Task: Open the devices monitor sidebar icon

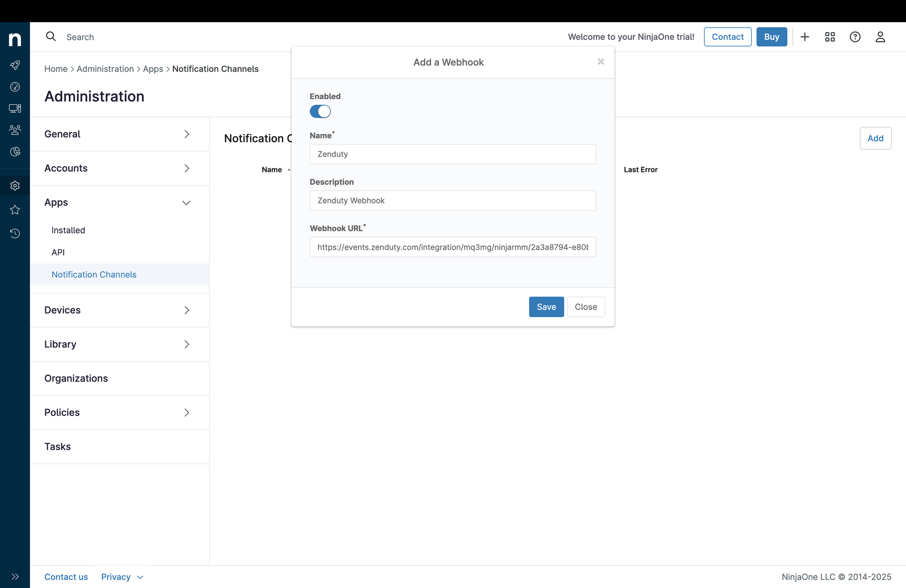Action: coord(15,109)
